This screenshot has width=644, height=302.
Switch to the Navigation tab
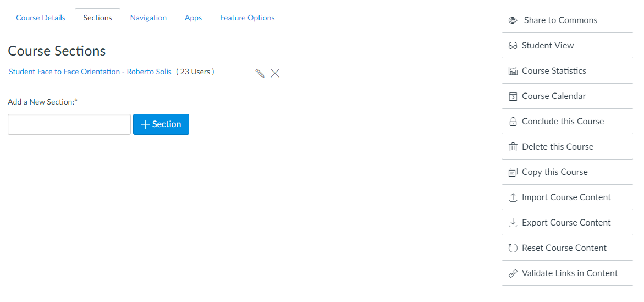[148, 18]
